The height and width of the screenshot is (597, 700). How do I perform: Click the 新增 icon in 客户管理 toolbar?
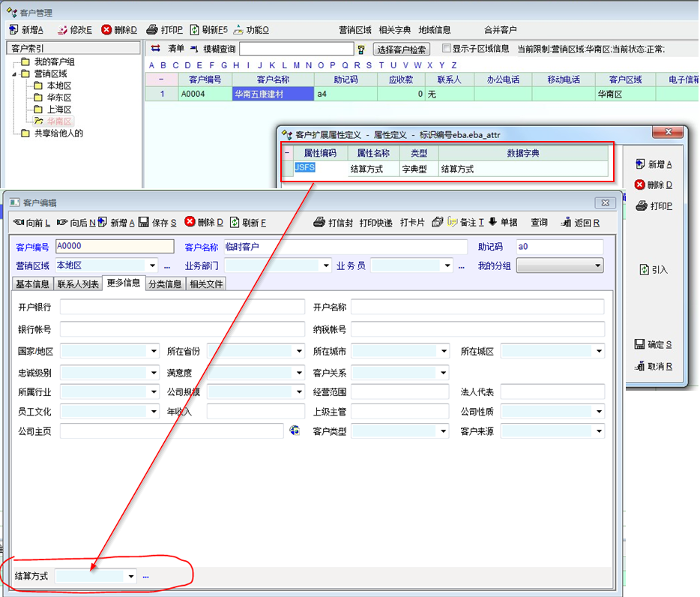13,30
